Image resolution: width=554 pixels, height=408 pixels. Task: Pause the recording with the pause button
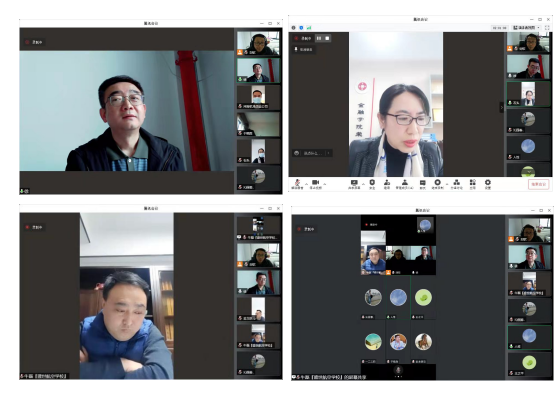319,38
